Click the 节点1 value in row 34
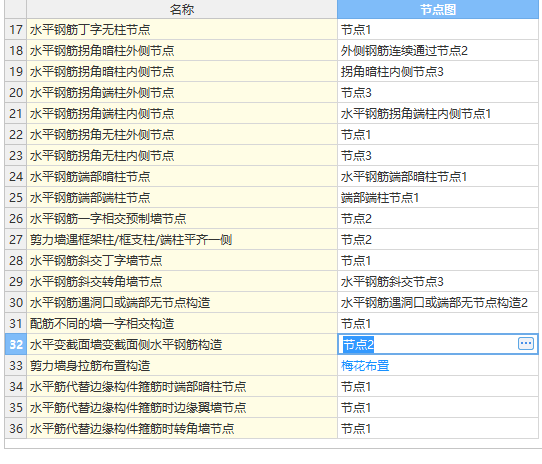 pos(438,387)
